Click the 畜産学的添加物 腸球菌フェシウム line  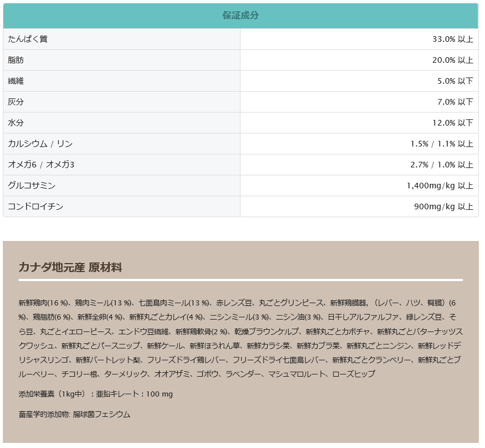(x=74, y=414)
